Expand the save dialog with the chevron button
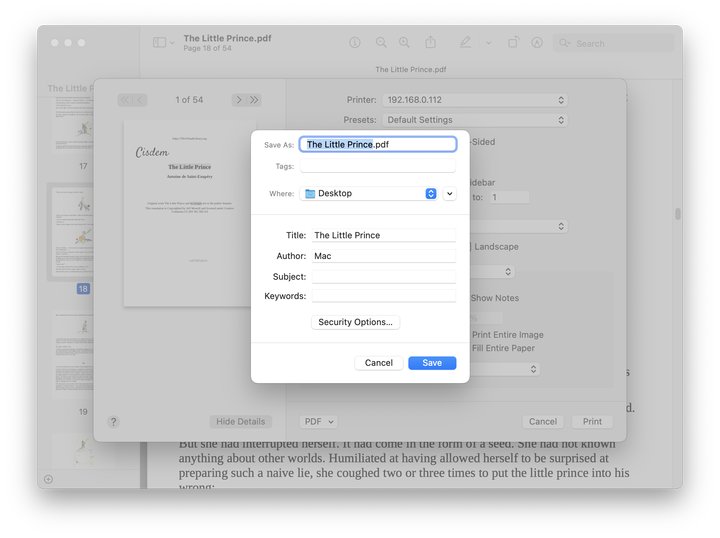The width and height of the screenshot is (720, 538). (450, 194)
